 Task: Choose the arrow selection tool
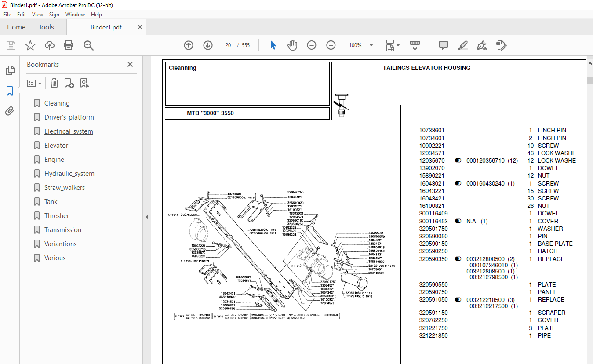273,45
